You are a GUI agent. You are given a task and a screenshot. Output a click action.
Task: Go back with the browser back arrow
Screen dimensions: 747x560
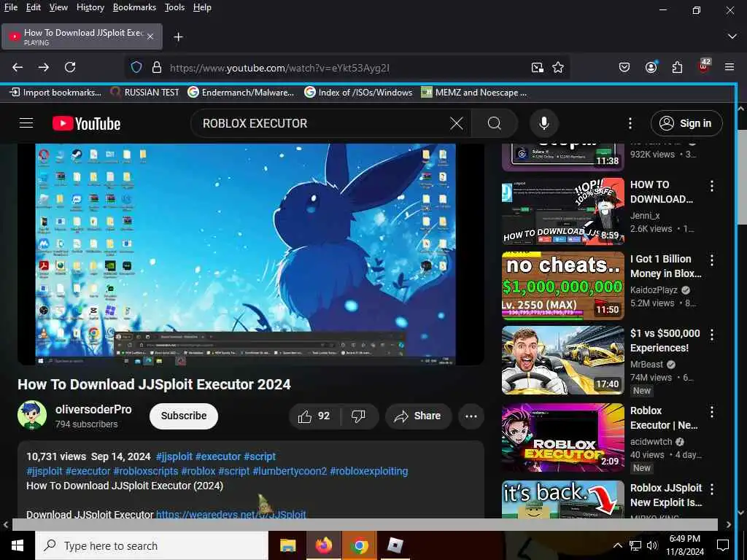click(18, 67)
